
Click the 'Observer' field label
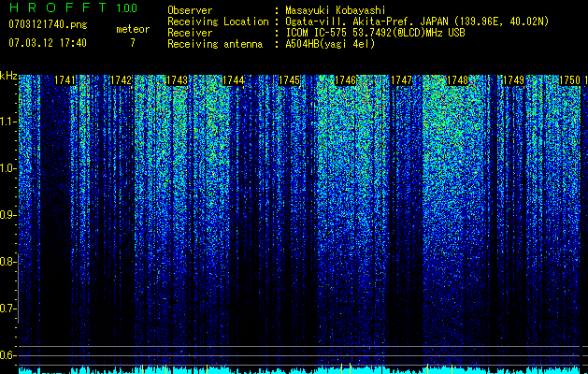coord(190,10)
